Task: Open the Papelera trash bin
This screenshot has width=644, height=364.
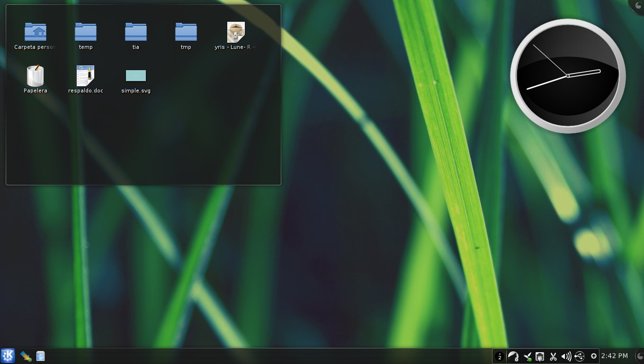Action: pos(36,79)
